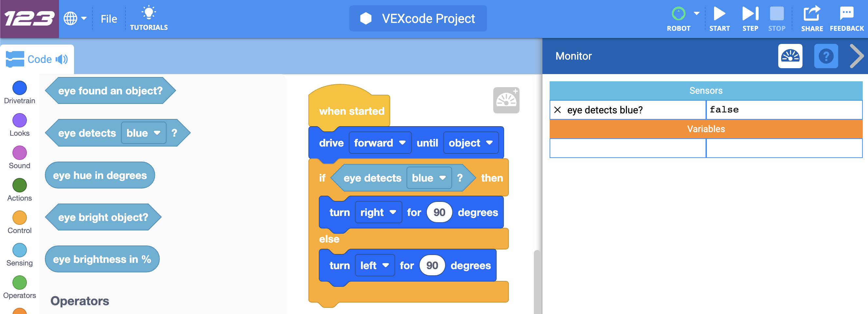The height and width of the screenshot is (314, 868).
Task: Click the ROBOT connection status icon
Action: coord(678,14)
